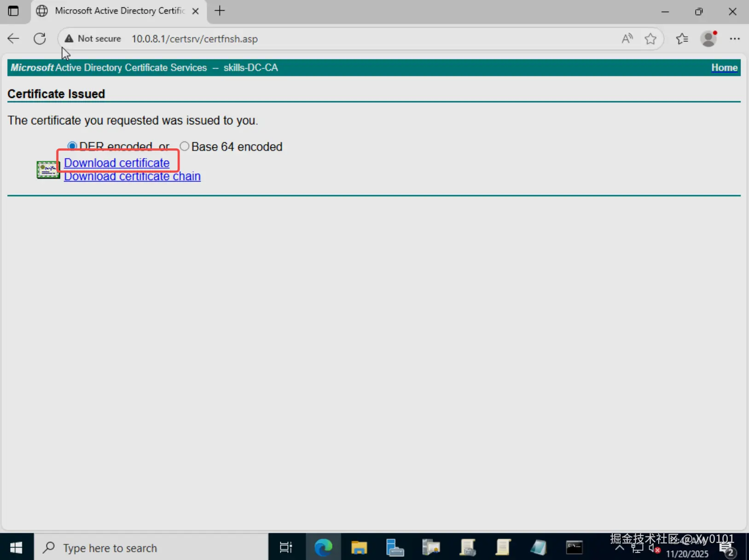Open Server Manager from the taskbar
The image size is (749, 560).
click(395, 547)
